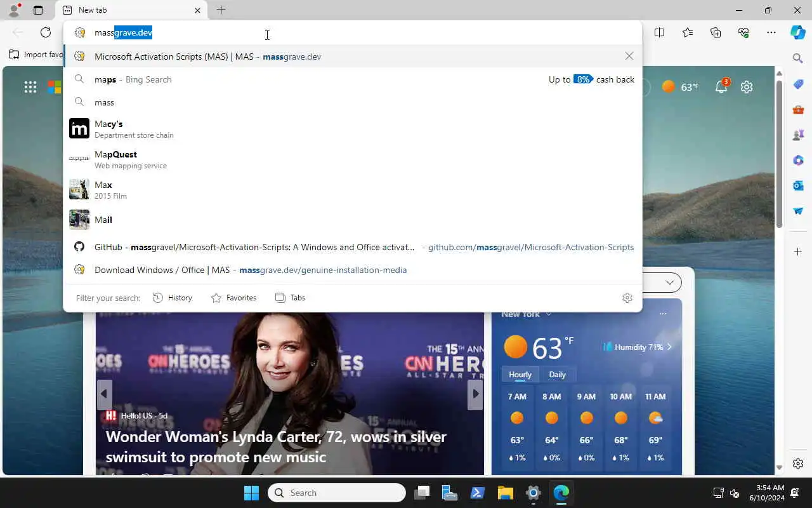This screenshot has width=812, height=508.
Task: Switch to the New tab tab
Action: [131, 10]
